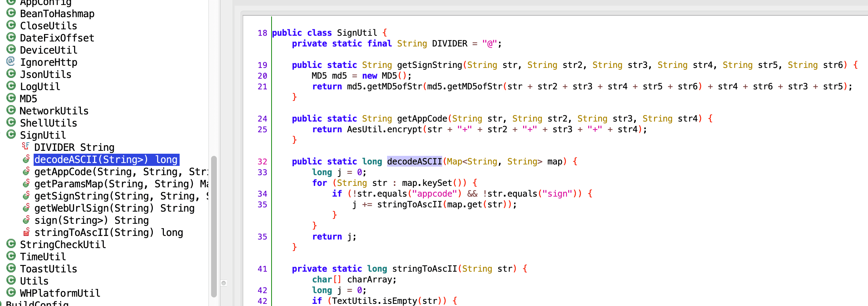Image resolution: width=868 pixels, height=306 pixels.
Task: Select DateFixOffset in the class tree
Action: [57, 38]
